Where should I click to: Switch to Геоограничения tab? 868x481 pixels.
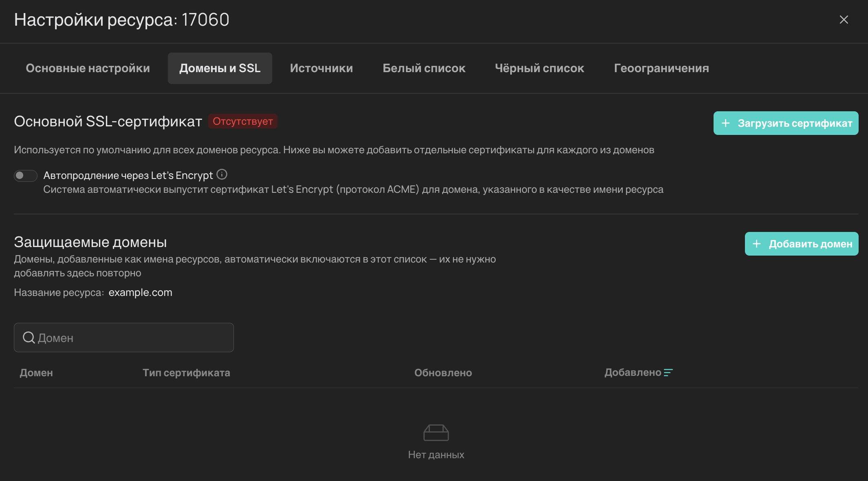661,68
